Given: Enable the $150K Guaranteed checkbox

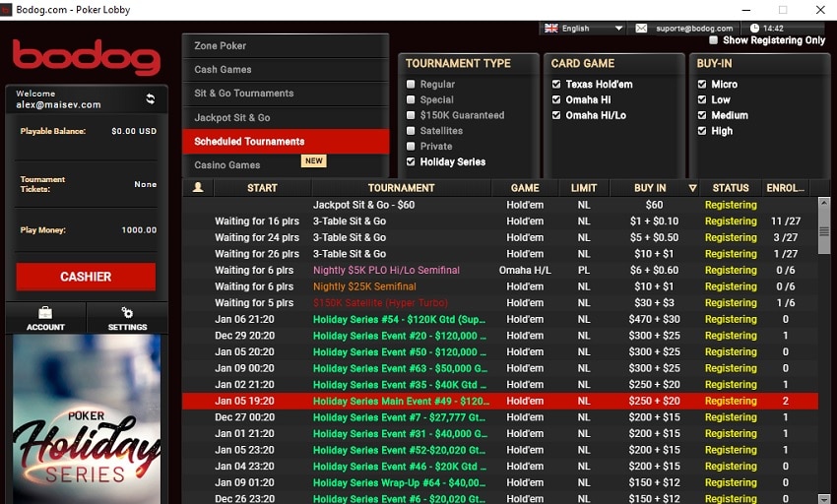Looking at the screenshot, I should [x=411, y=115].
